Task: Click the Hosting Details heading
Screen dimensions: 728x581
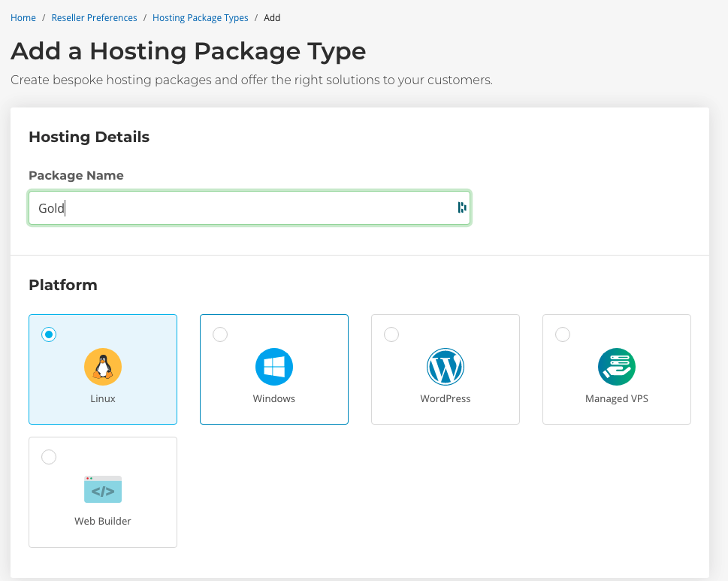Action: click(89, 137)
